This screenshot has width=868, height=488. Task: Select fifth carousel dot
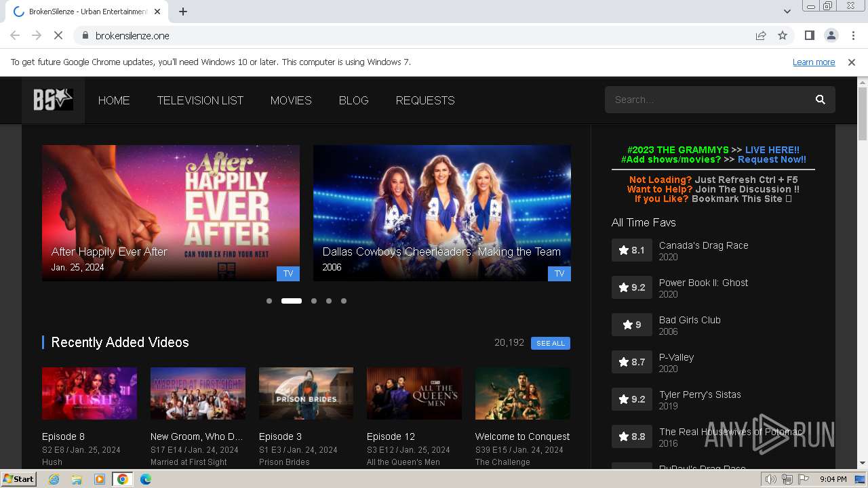tap(344, 301)
